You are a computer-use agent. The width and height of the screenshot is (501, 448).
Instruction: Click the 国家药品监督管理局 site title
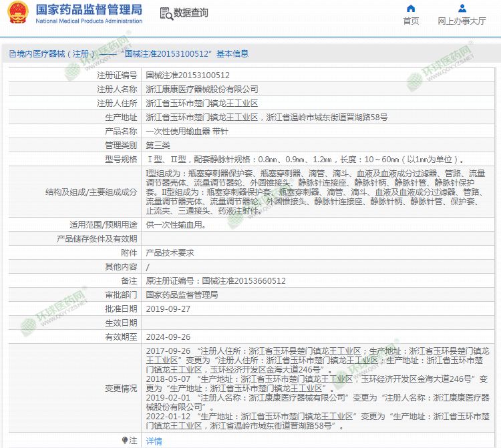tap(88, 10)
